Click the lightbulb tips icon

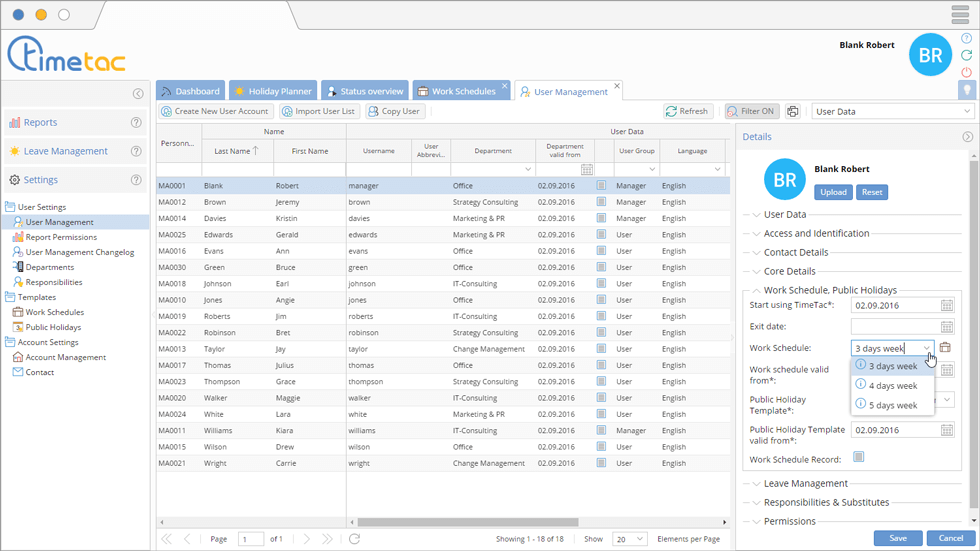[966, 90]
